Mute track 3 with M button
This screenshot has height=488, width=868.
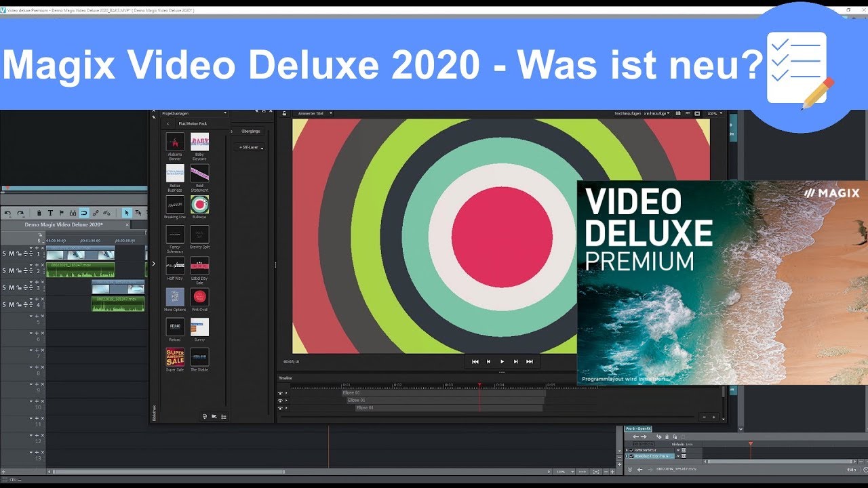(x=12, y=287)
